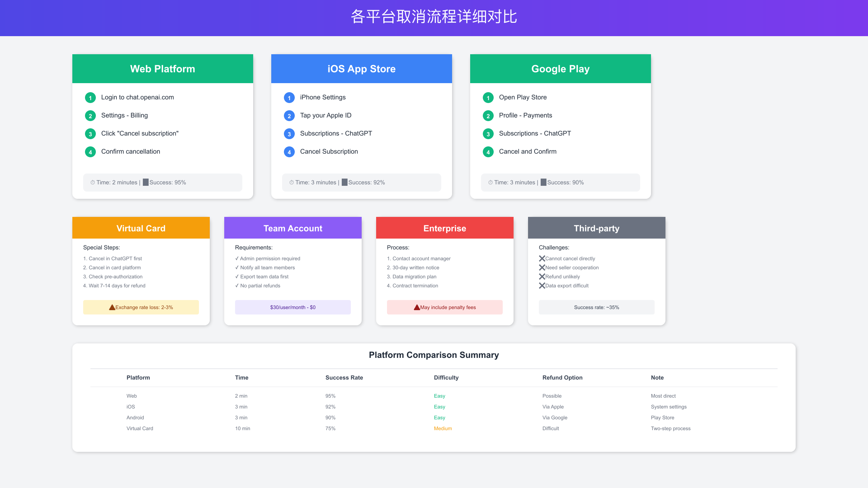
Task: Select the Google Play card header
Action: pos(561,69)
